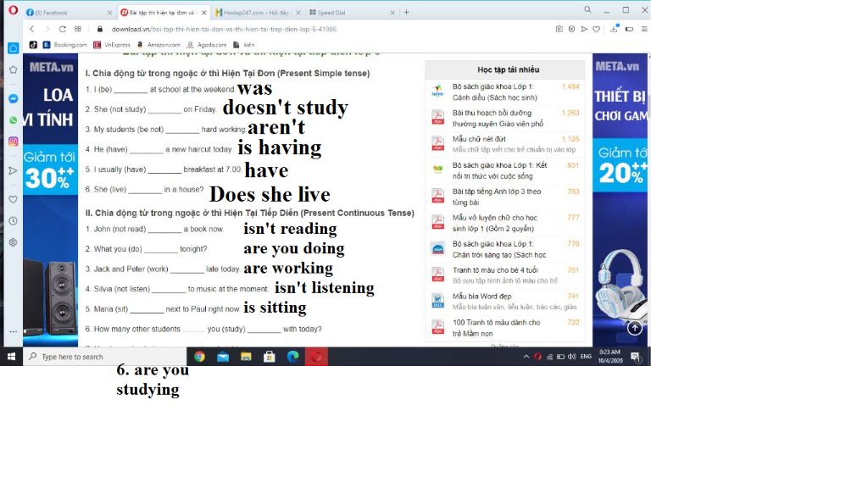Screen dimensions: 868x488
Task: Open sidebar heart bookmarks panel
Action: click(14, 199)
